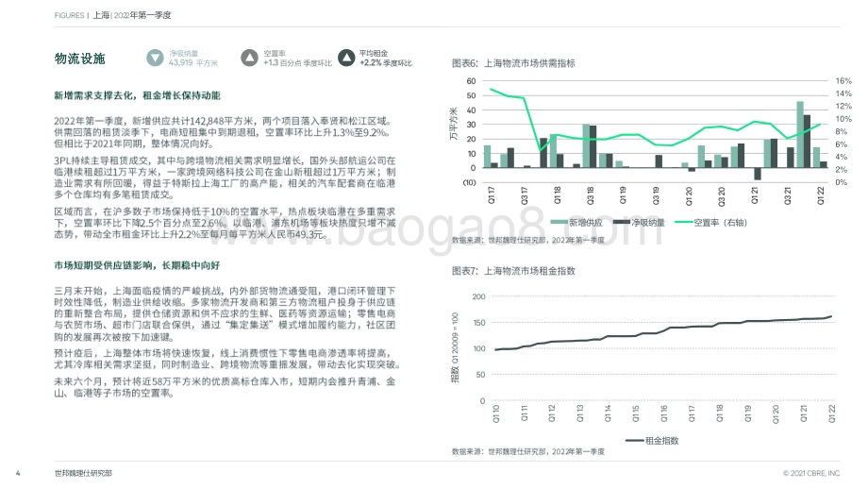
Task: Click the 租金指数 legend line marker
Action: click(x=634, y=440)
